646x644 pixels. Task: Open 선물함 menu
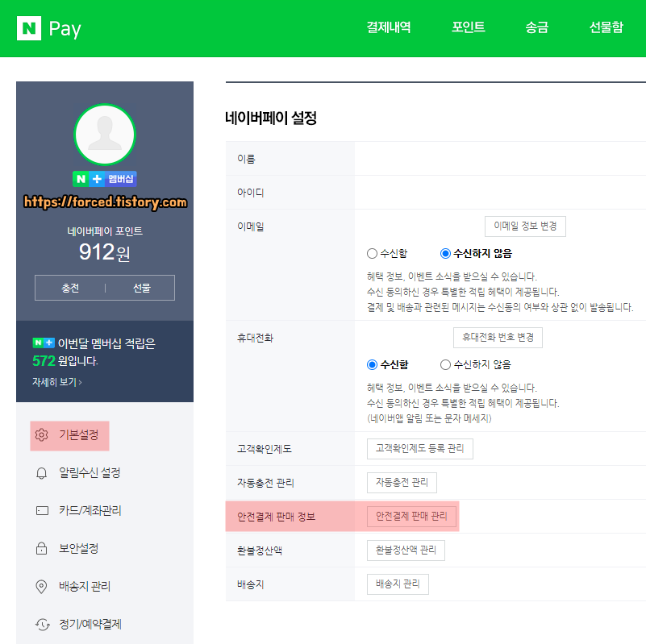(x=606, y=27)
